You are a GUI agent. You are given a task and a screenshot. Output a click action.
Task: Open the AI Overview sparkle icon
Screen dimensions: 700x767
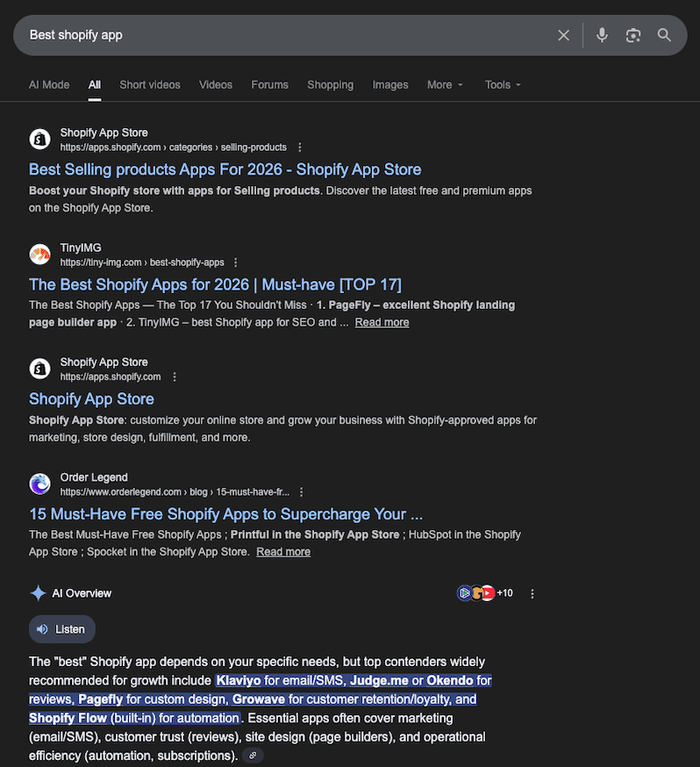38,592
